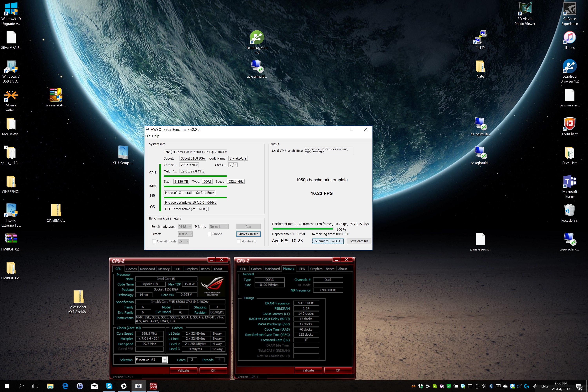
Task: Click OK in left CPU-Z window
Action: pos(213,370)
